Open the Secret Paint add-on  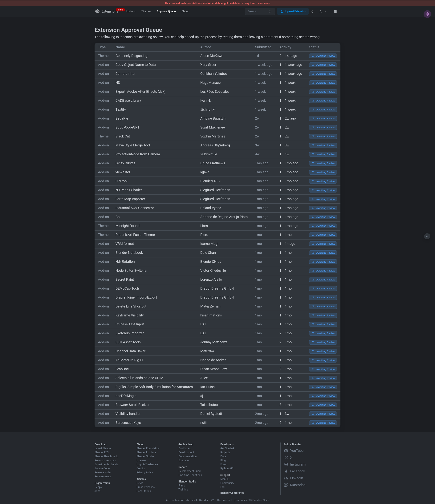tap(124, 280)
